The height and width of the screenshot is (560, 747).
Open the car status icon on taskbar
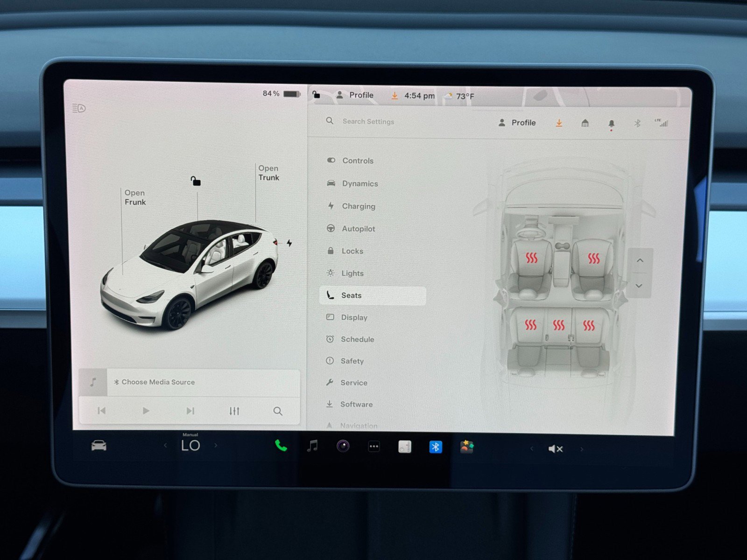coord(98,447)
